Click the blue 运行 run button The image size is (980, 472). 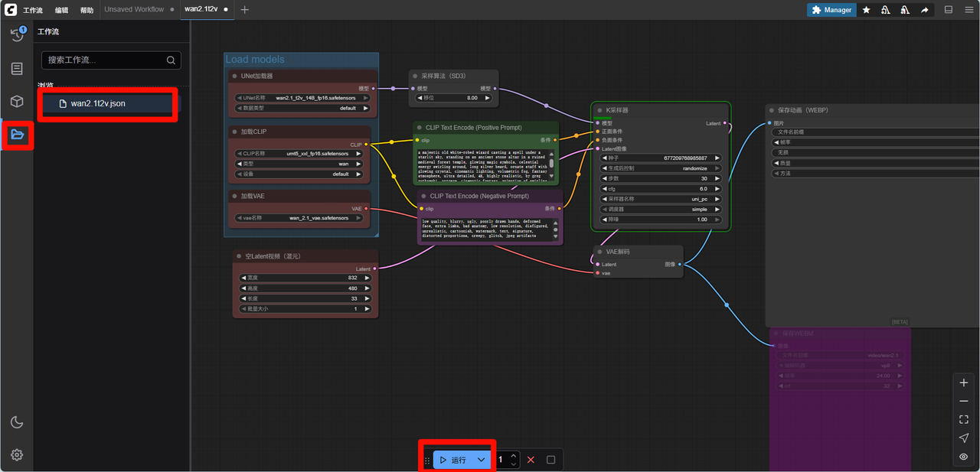pos(453,460)
